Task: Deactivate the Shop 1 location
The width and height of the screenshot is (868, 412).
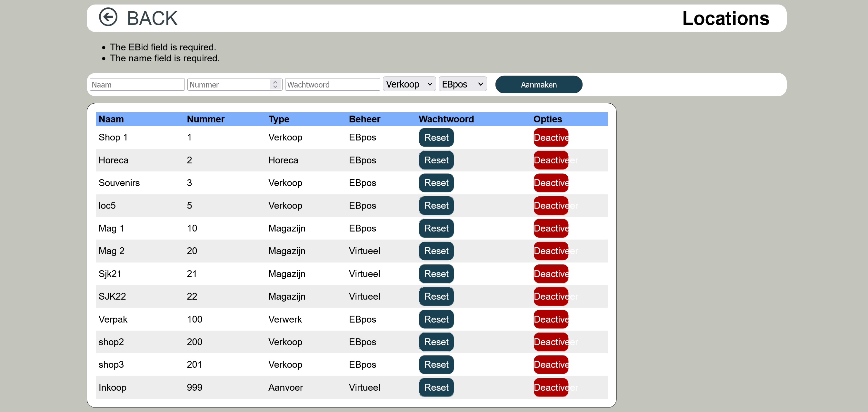Action: (551, 138)
